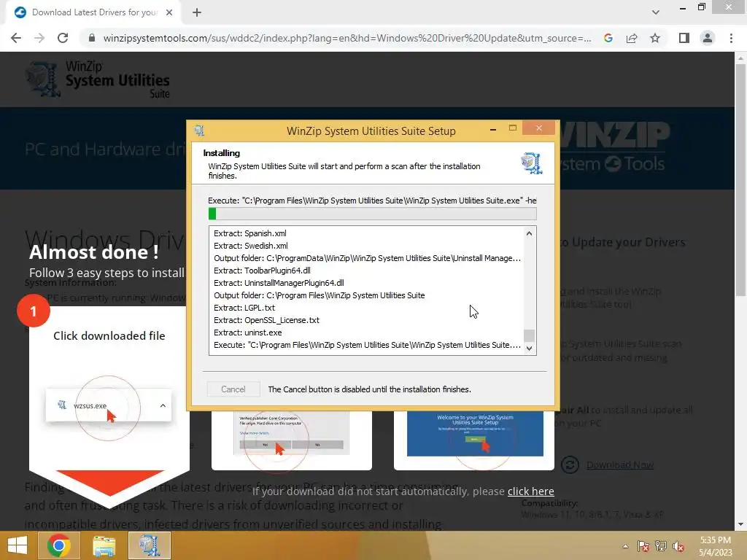Click the install log scrollbar thumb
747x560 pixels.
coord(530,335)
